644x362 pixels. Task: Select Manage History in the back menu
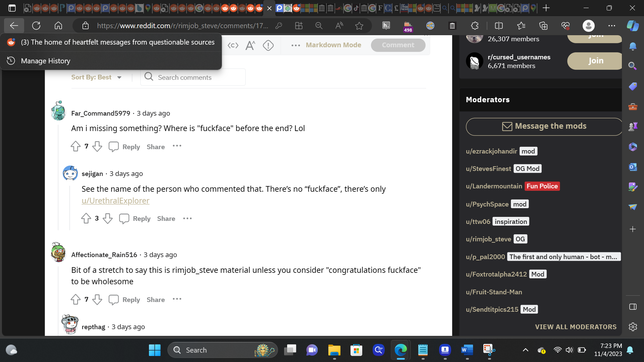46,61
